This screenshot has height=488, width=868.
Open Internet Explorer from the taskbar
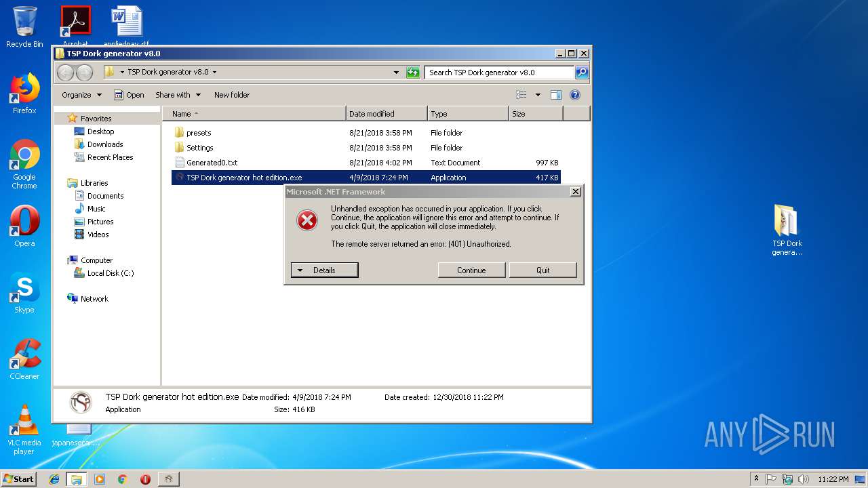point(54,479)
